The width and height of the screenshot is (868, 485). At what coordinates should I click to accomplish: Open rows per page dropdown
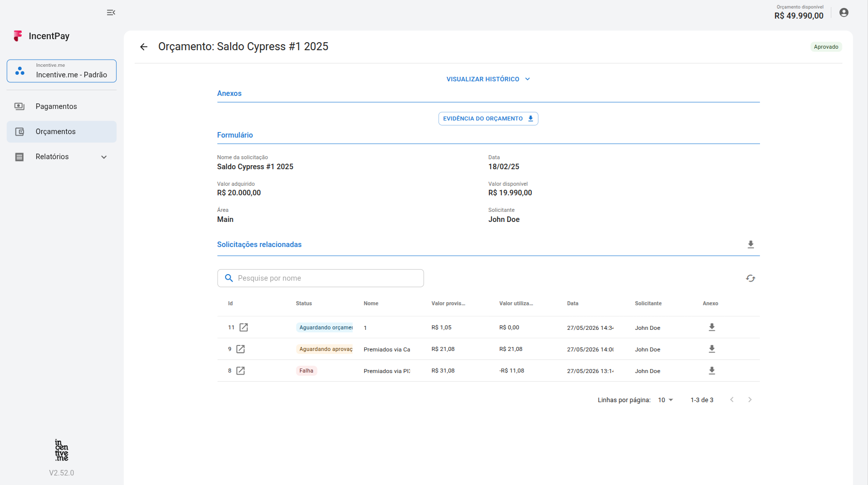click(x=666, y=400)
